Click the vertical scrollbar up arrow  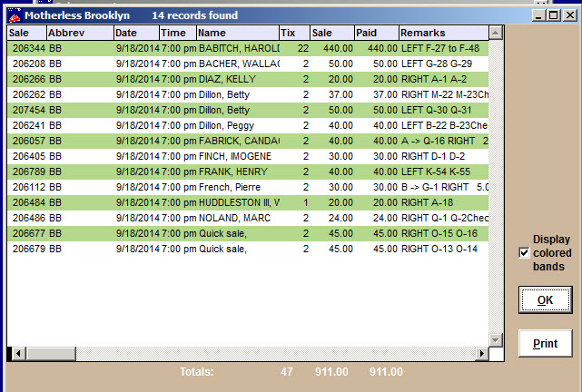(496, 33)
